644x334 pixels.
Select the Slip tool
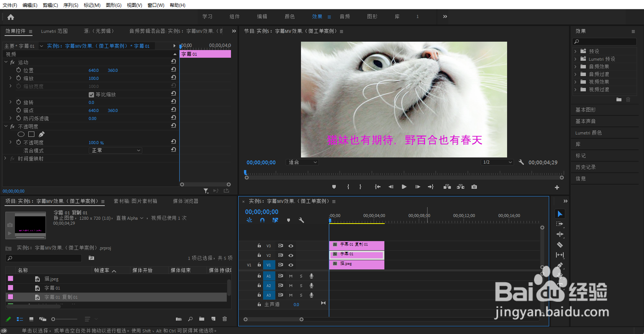[560, 255]
